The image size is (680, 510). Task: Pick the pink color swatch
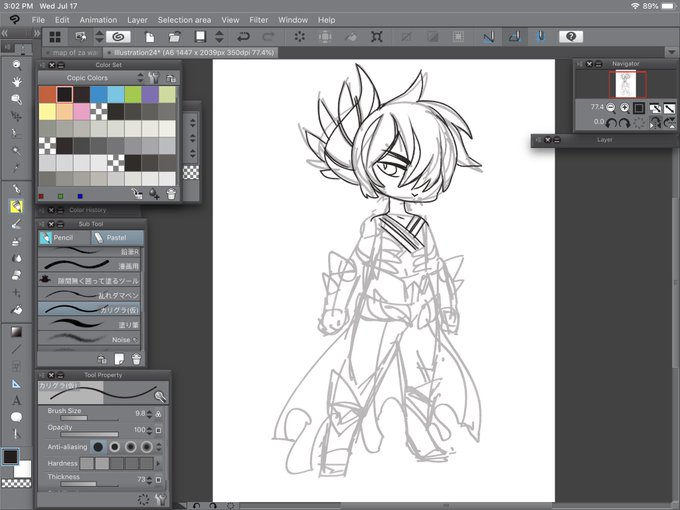point(82,111)
